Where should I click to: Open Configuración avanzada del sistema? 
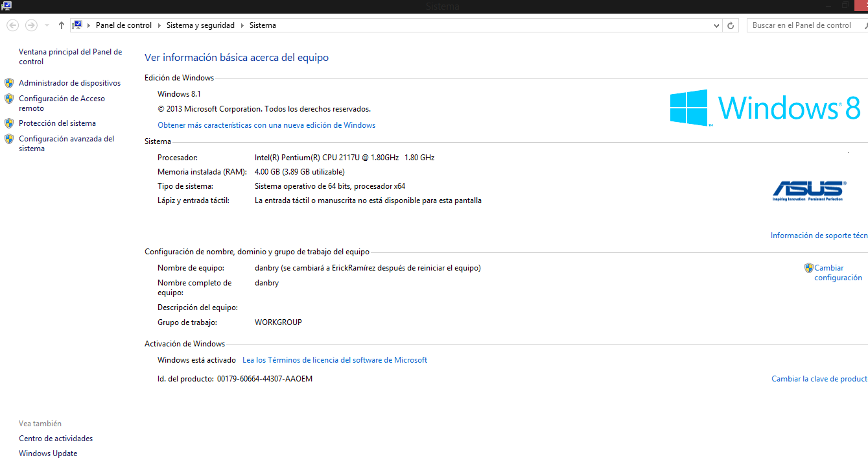coord(66,143)
